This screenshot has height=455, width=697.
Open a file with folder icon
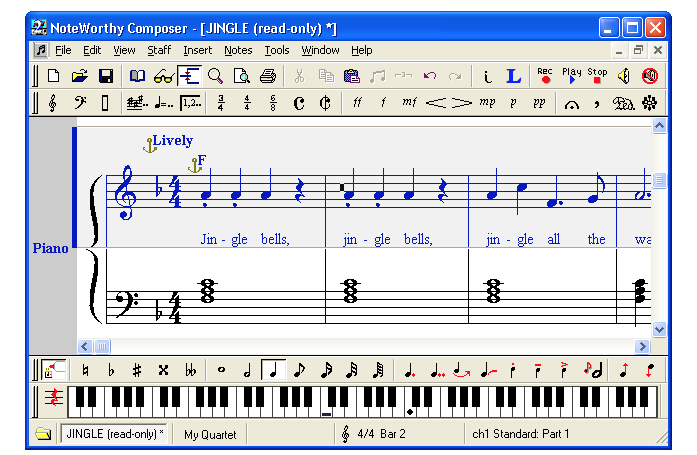(80, 76)
